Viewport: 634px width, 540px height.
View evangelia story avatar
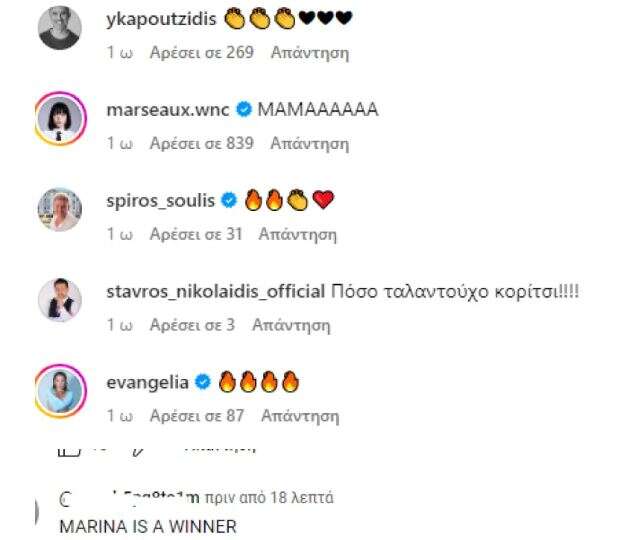[61, 391]
